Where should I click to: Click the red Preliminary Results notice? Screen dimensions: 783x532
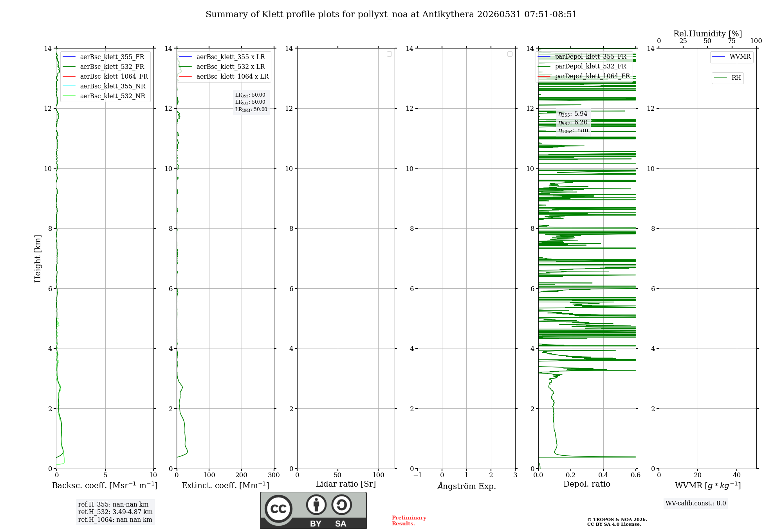tap(409, 521)
